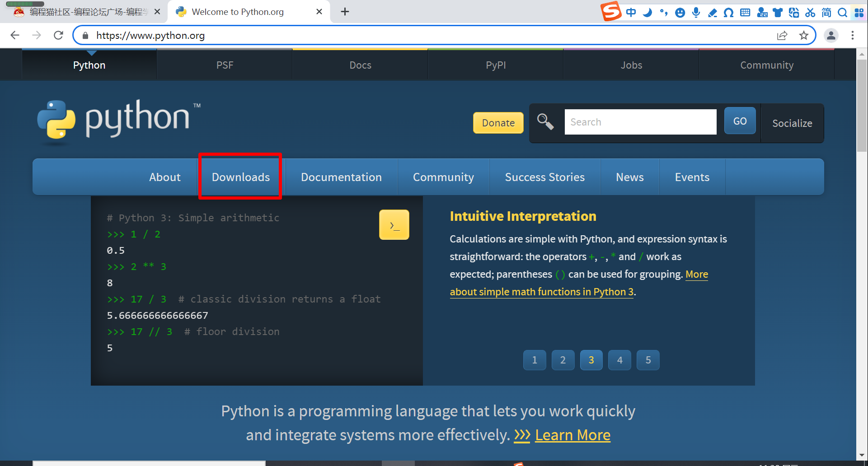Open the browser profile avatar

point(831,35)
